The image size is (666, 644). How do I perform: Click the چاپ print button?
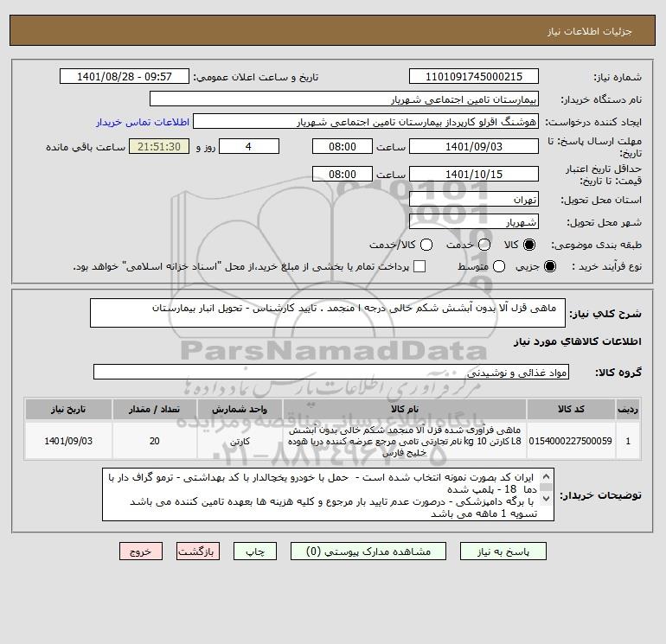point(255,552)
